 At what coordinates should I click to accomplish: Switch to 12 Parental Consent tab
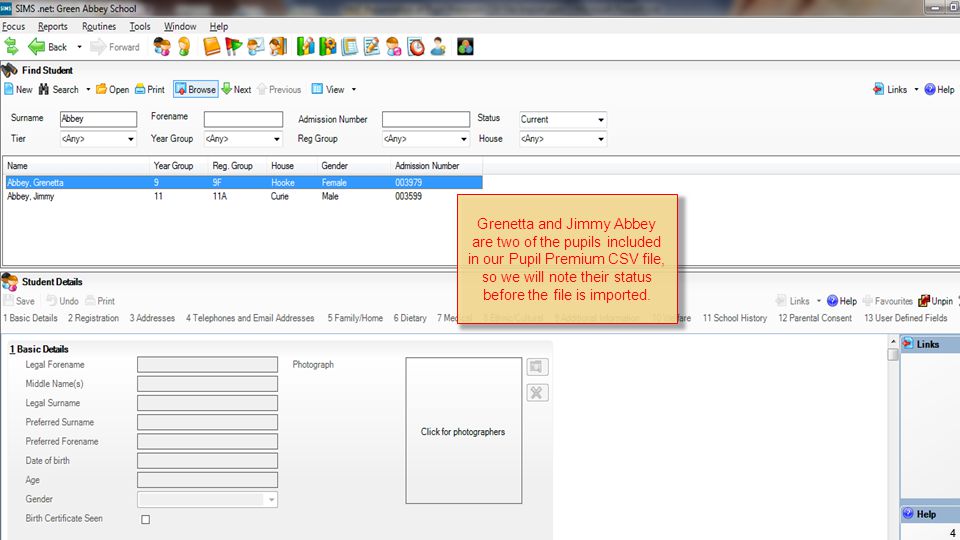pos(815,318)
